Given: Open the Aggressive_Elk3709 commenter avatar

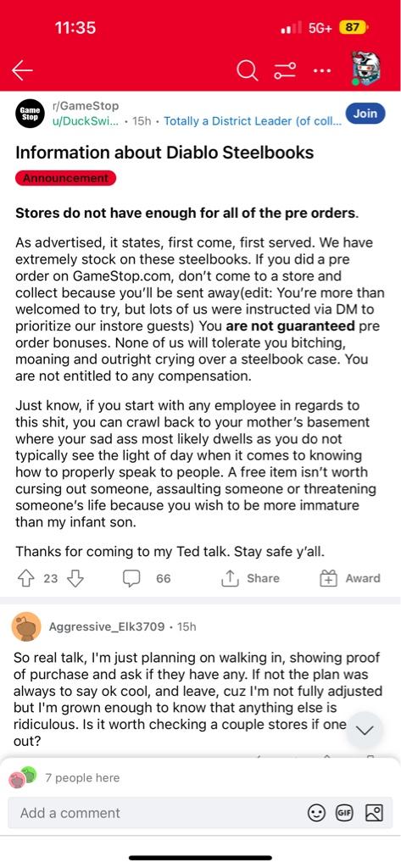Looking at the screenshot, I should (x=26, y=626).
